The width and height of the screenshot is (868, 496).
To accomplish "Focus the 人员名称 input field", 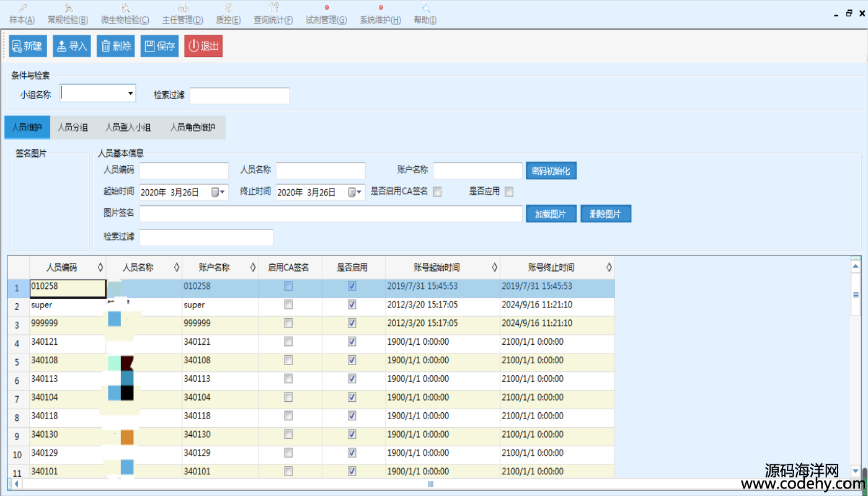I will pos(321,170).
